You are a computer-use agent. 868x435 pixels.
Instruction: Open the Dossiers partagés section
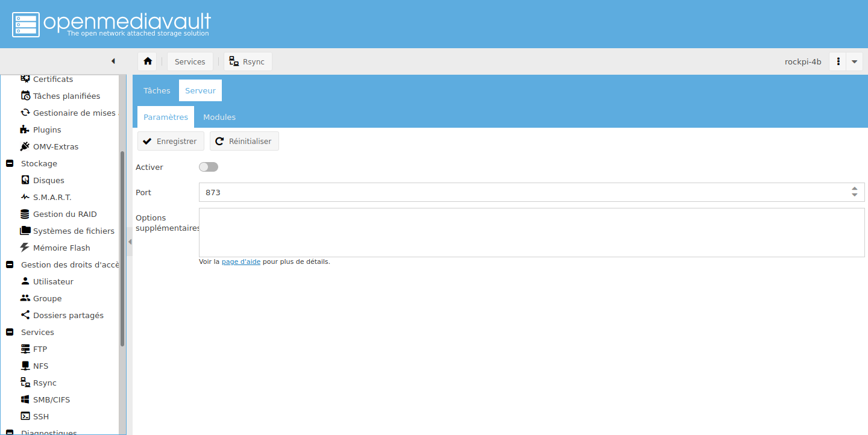(68, 315)
